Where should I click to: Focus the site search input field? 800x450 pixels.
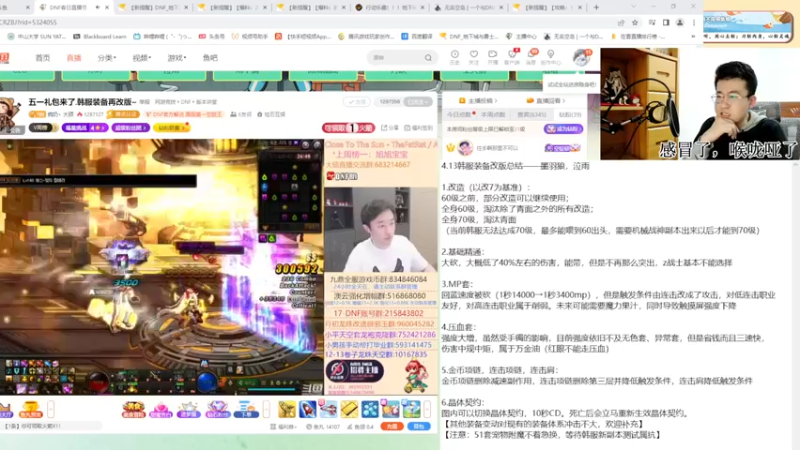[396, 58]
